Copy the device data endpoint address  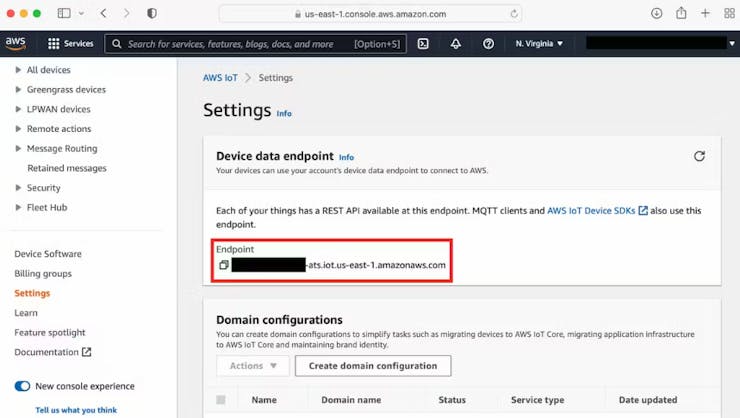(x=224, y=265)
